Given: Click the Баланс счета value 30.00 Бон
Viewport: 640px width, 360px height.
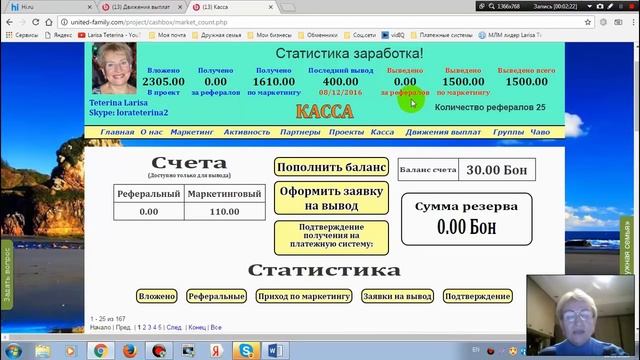Looking at the screenshot, I should coord(497,169).
